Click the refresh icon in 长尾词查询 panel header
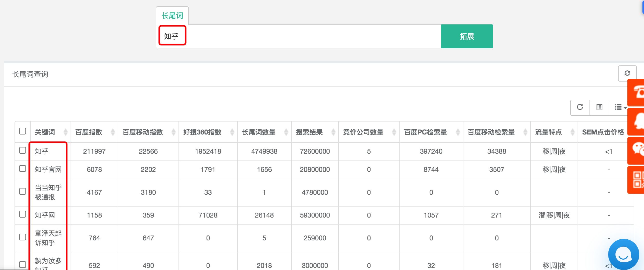Image resolution: width=644 pixels, height=270 pixels. click(x=627, y=73)
